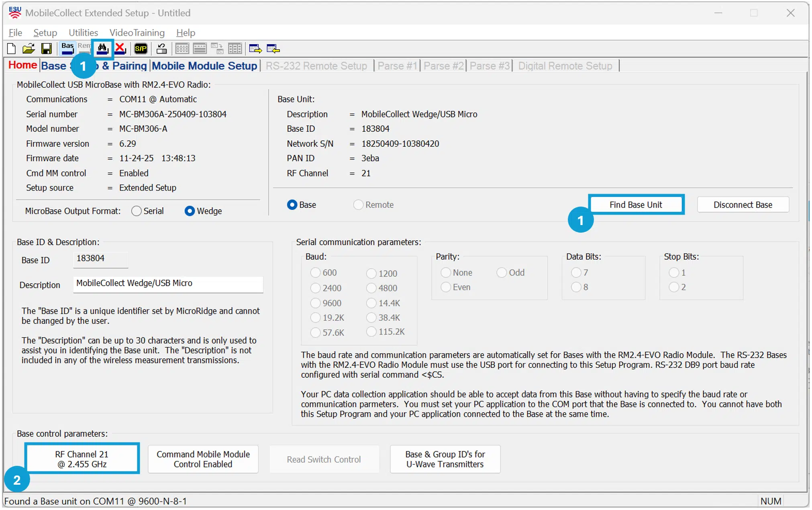Click the yellow S/P toolbar icon
This screenshot has width=812, height=510.
[141, 49]
